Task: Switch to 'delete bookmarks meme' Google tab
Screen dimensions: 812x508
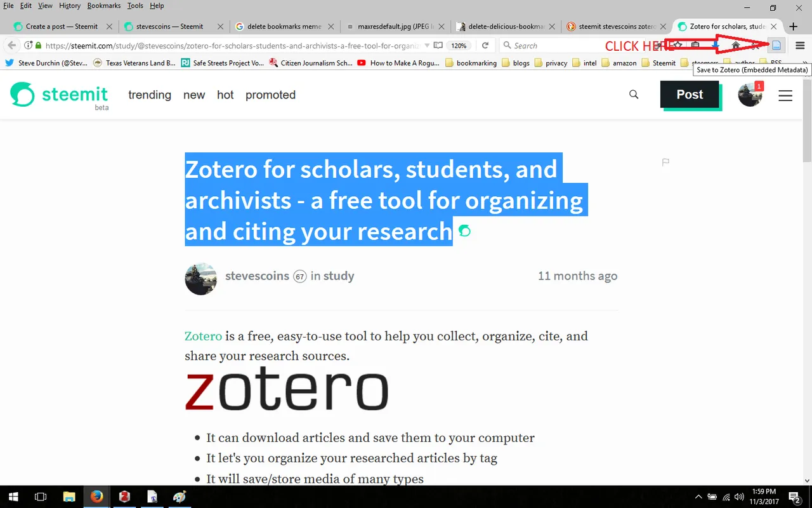Action: 284,27
